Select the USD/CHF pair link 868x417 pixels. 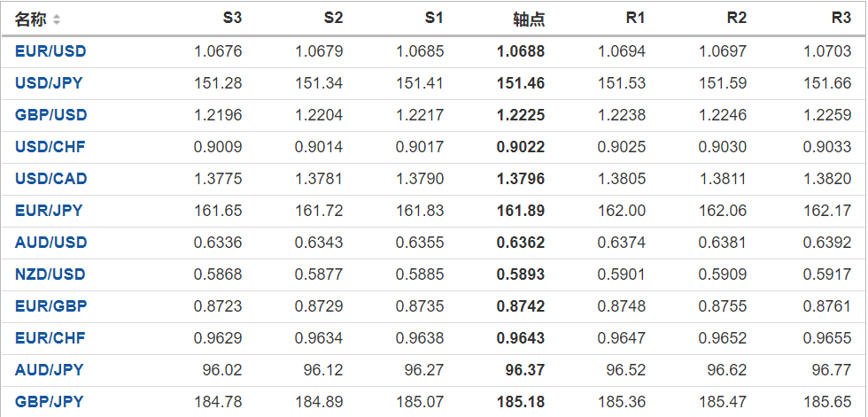point(50,147)
